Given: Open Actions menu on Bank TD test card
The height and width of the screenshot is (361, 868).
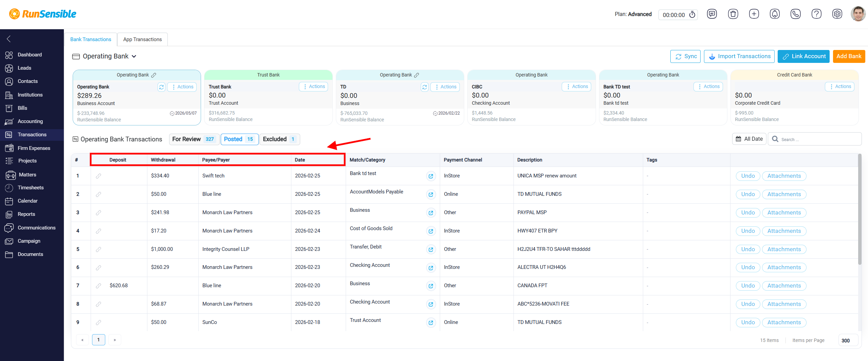Looking at the screenshot, I should point(708,87).
